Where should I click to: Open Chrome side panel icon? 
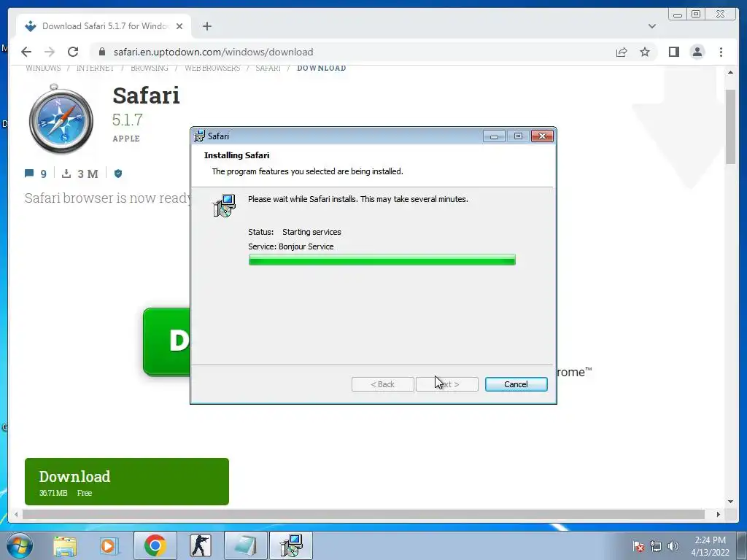click(x=673, y=52)
